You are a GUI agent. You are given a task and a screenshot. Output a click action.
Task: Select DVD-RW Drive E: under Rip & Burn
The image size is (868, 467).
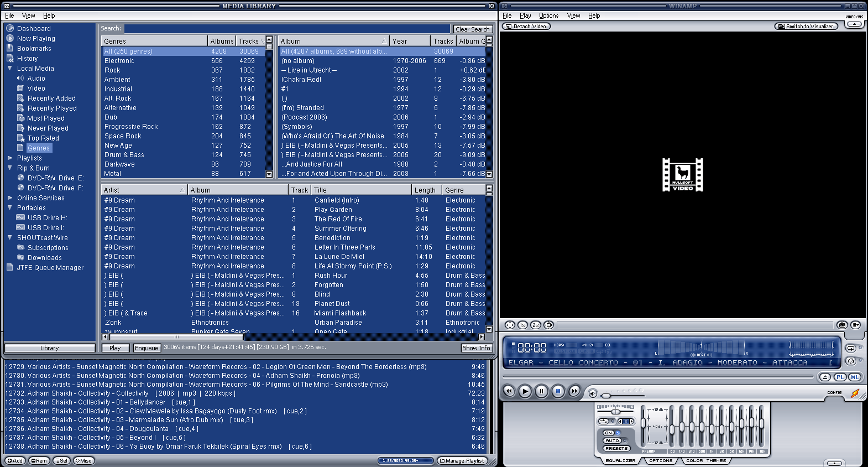pyautogui.click(x=55, y=178)
